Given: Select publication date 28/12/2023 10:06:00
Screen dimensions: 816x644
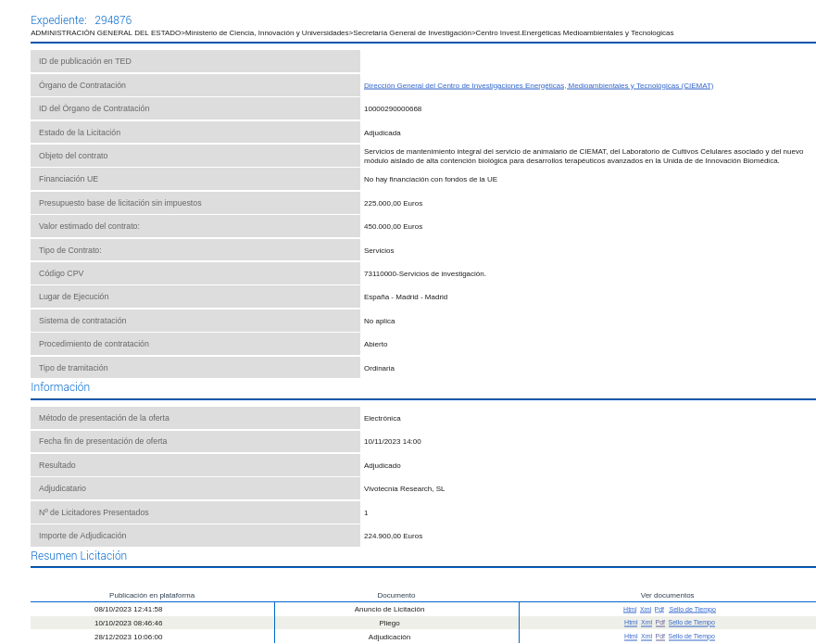Looking at the screenshot, I should click(x=128, y=637).
